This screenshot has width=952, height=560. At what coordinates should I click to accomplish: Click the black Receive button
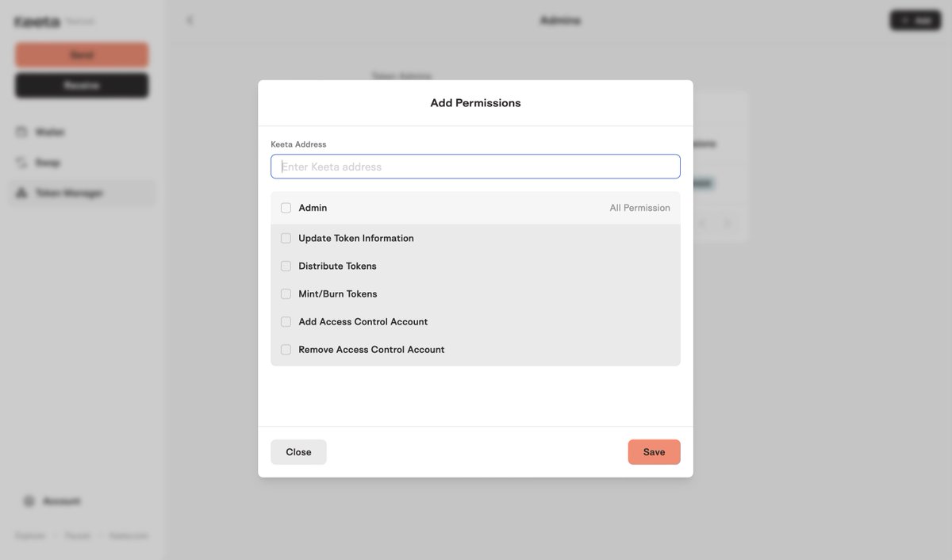pyautogui.click(x=82, y=85)
